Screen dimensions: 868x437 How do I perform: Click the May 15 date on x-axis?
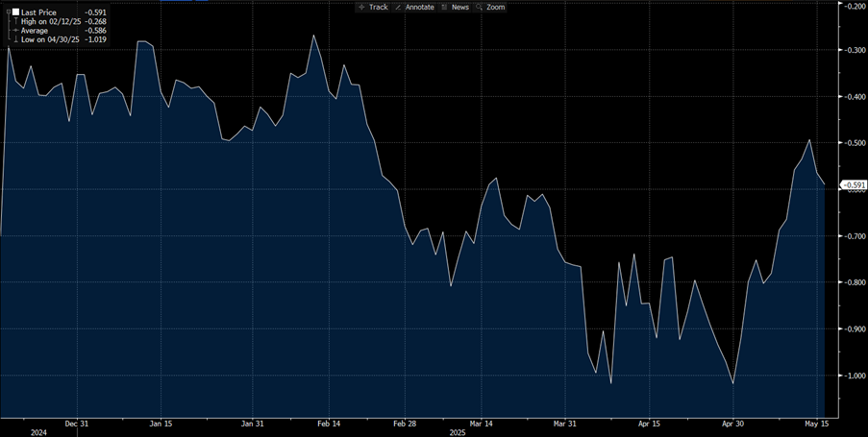pos(816,423)
